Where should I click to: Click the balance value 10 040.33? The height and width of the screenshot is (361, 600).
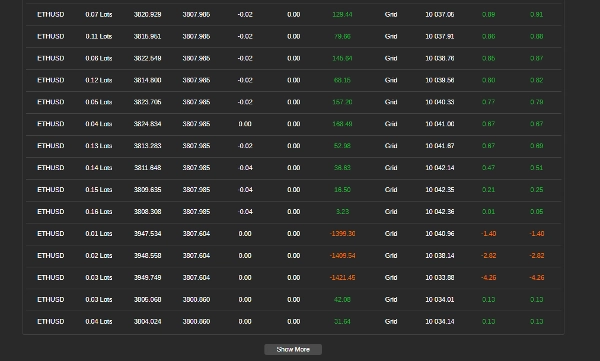tap(440, 102)
